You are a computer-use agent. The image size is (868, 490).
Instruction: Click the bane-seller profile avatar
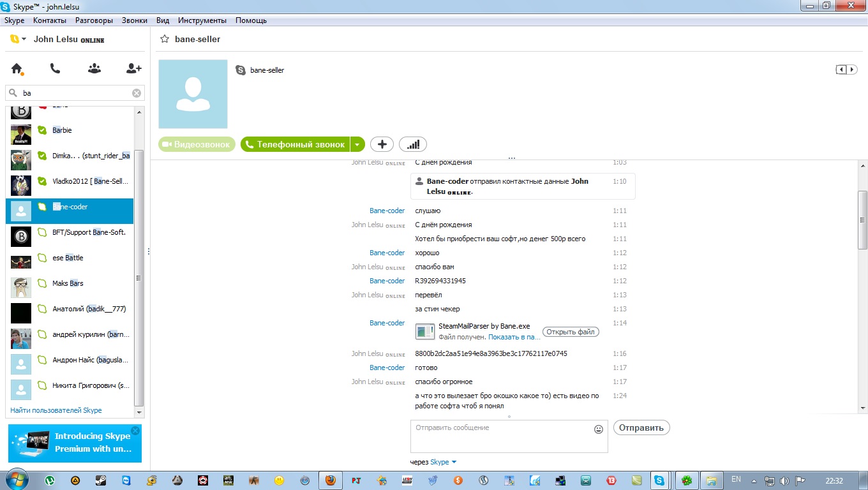coord(193,94)
